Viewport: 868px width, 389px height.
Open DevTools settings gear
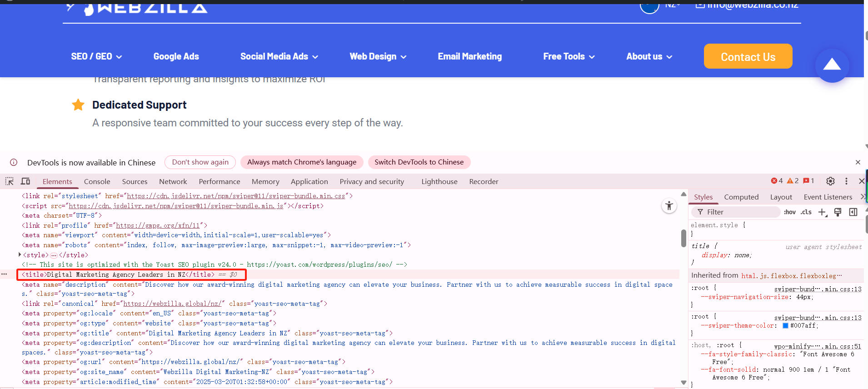(830, 181)
